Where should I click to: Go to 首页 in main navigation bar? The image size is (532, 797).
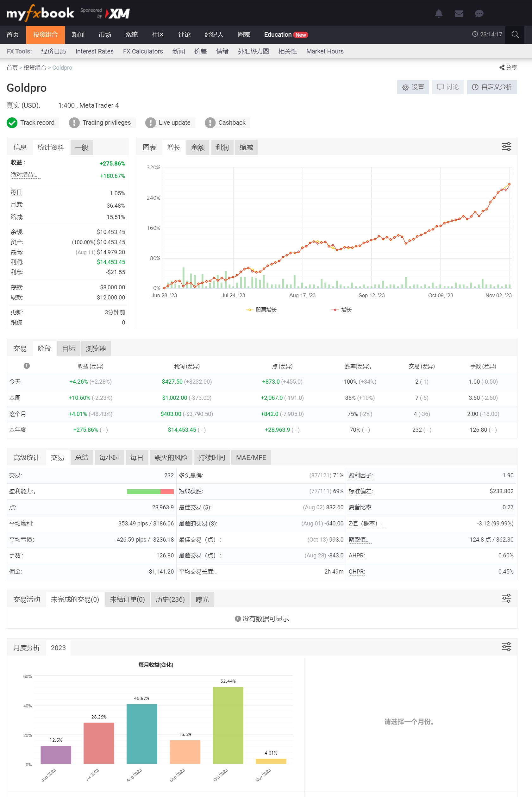[13, 35]
